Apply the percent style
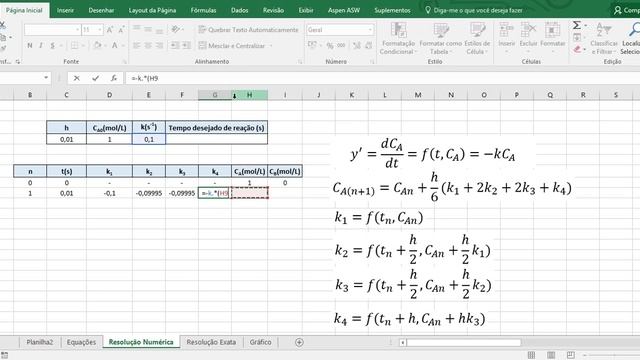This screenshot has width=640, height=360. tap(330, 46)
